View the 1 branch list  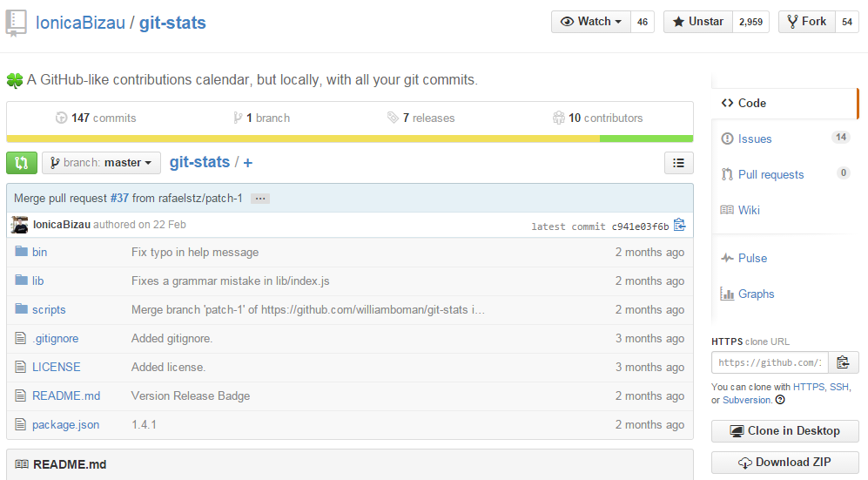pos(261,118)
